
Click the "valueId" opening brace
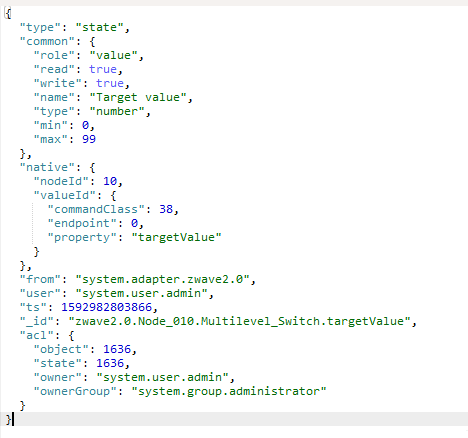point(113,195)
